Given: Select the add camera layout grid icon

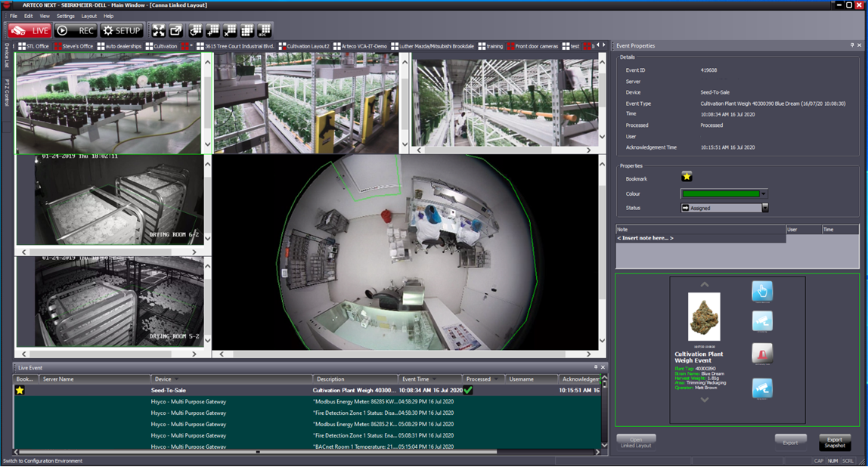Looking at the screenshot, I should 212,30.
